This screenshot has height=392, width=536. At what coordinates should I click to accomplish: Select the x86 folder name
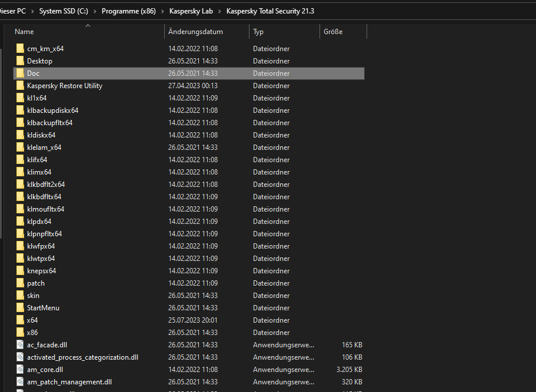click(32, 332)
